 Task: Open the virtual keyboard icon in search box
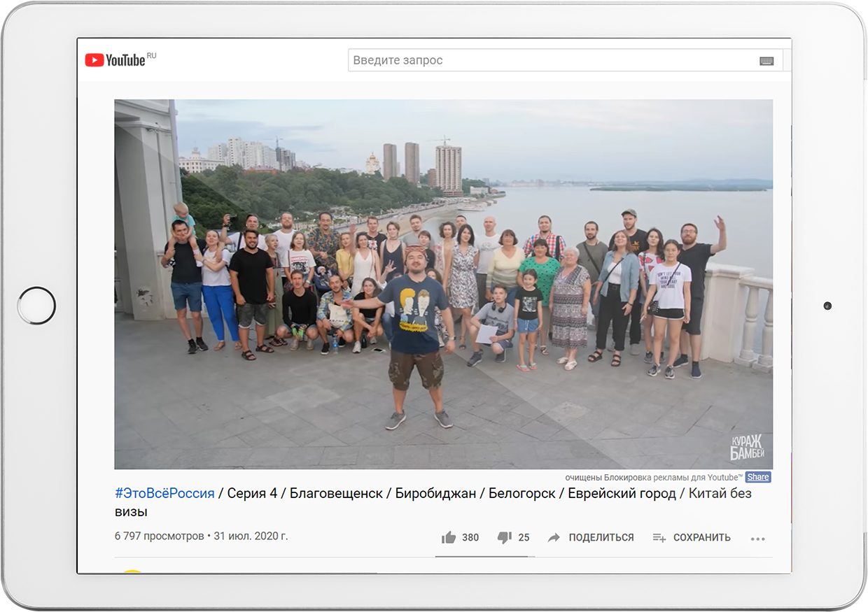(x=766, y=61)
